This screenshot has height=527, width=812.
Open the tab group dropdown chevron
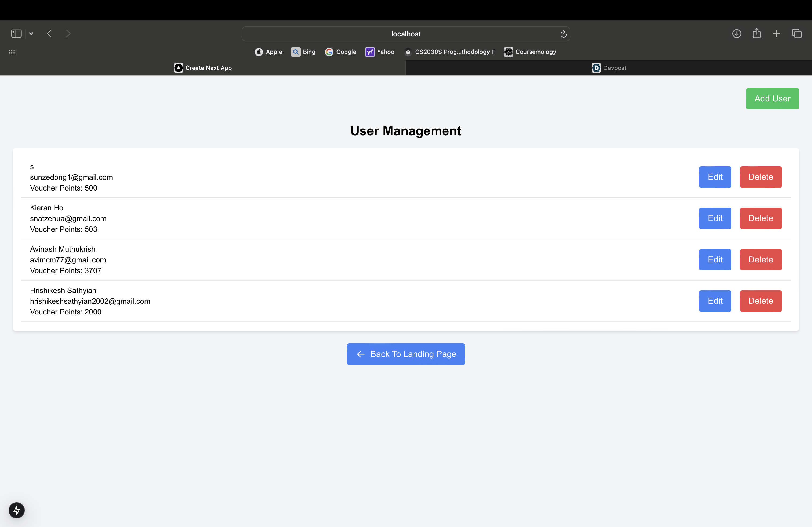[31, 33]
